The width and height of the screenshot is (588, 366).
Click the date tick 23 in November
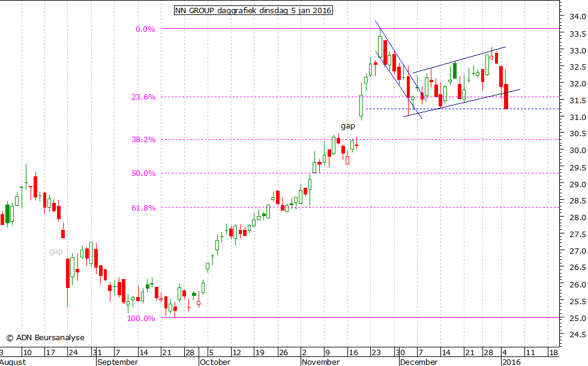tap(376, 353)
